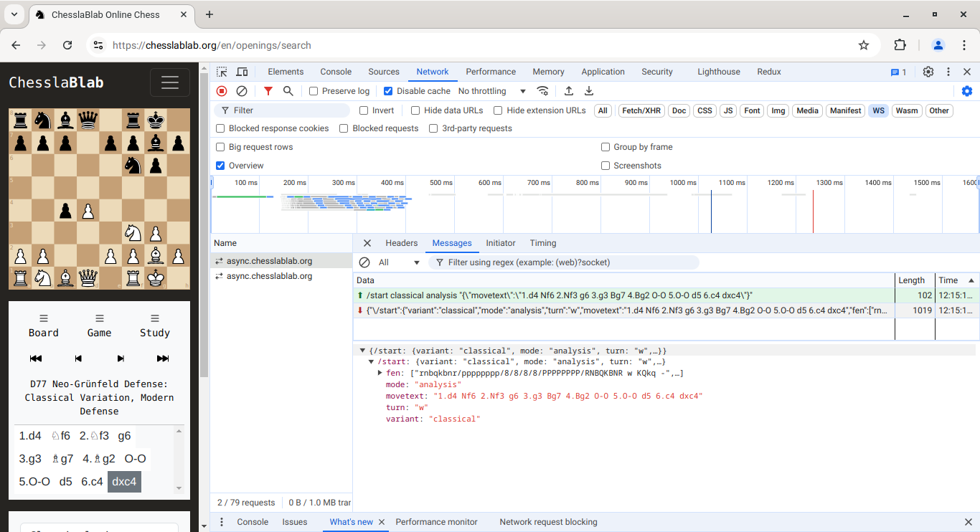Image resolution: width=980 pixels, height=532 pixels.
Task: Open network search magnifier
Action: coord(288,91)
